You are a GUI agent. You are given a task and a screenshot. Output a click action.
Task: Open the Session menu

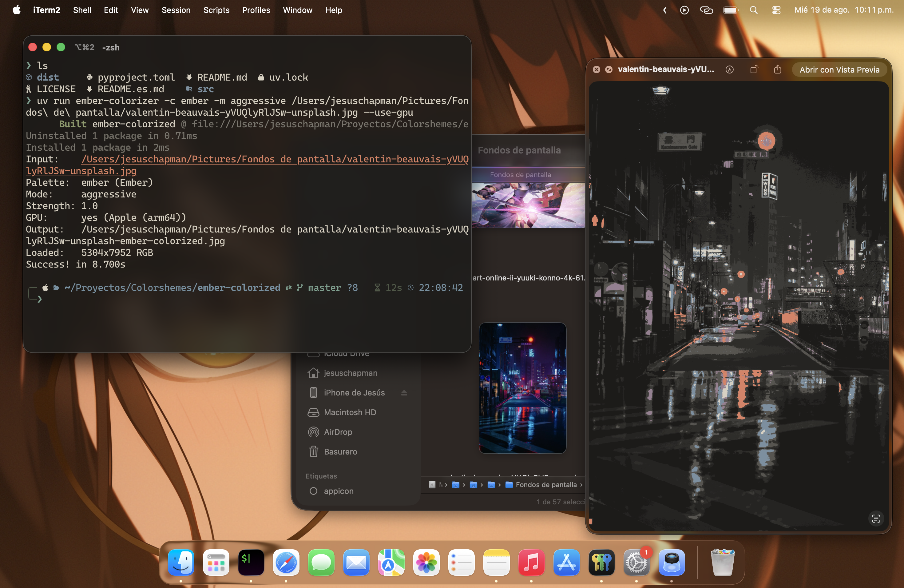[x=176, y=10]
